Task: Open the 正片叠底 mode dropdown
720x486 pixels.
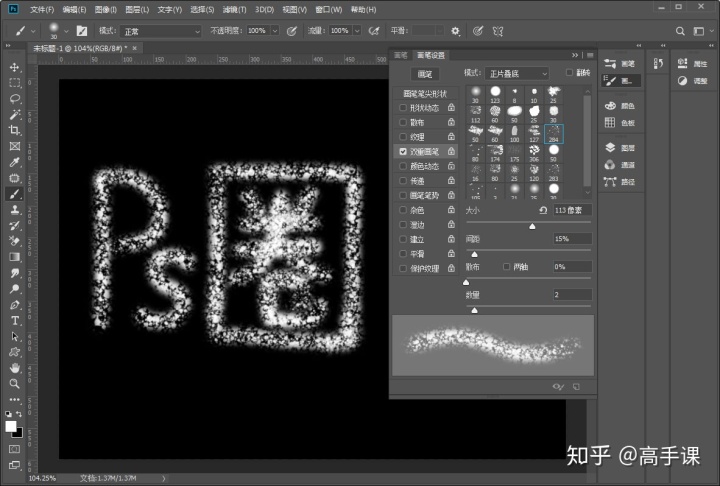Action: click(517, 73)
